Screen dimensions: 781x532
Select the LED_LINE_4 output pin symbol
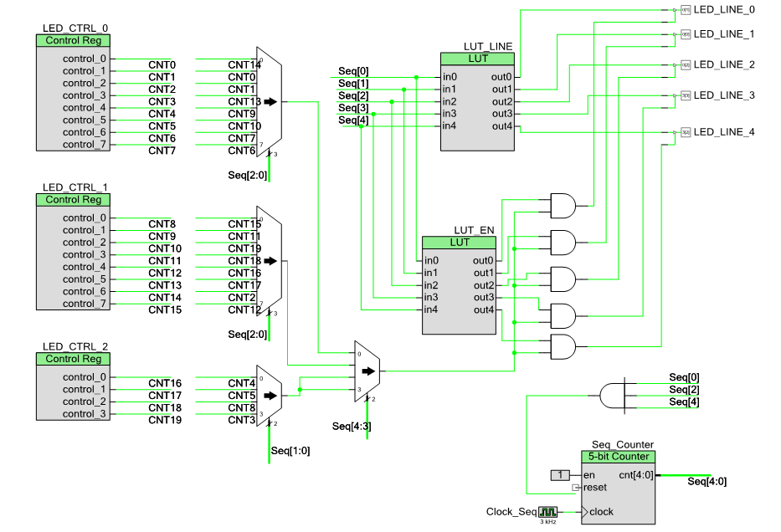(686, 132)
